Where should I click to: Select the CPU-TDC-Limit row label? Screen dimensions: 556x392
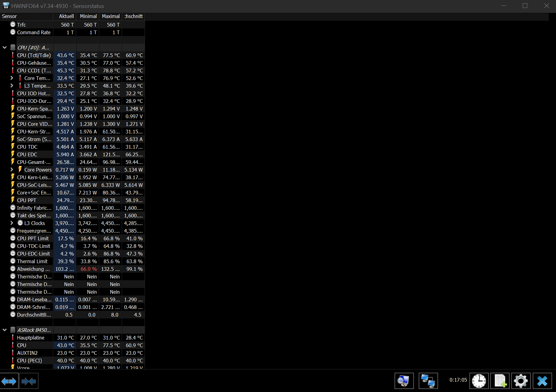pyautogui.click(x=34, y=246)
